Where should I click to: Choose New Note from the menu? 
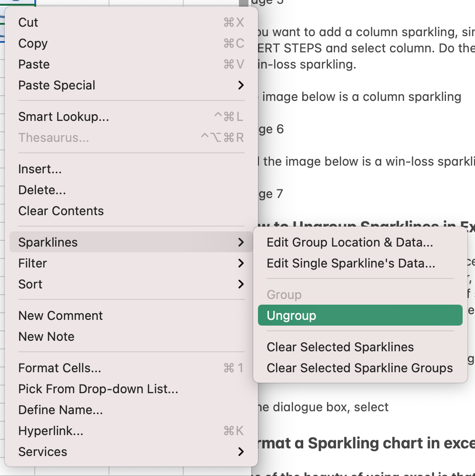pos(46,337)
